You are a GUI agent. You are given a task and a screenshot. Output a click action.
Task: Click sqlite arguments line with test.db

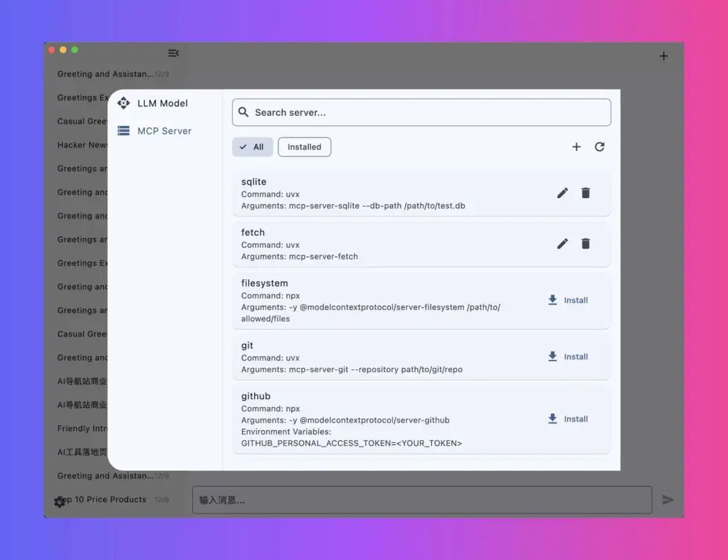click(353, 206)
